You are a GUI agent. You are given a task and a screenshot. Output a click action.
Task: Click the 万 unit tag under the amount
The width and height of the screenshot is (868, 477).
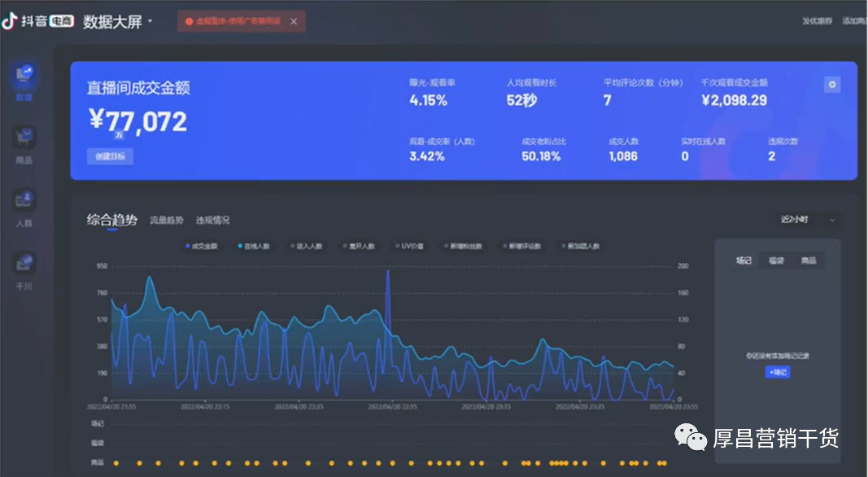click(x=119, y=135)
